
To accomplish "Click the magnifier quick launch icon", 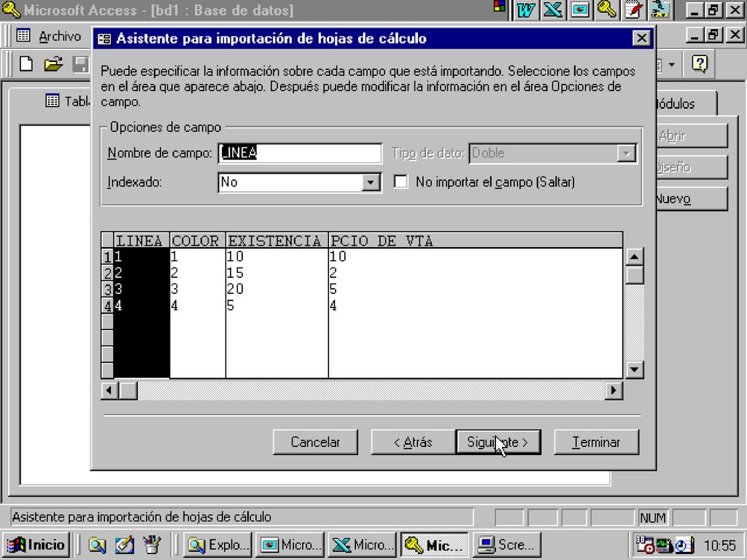I will click(97, 545).
